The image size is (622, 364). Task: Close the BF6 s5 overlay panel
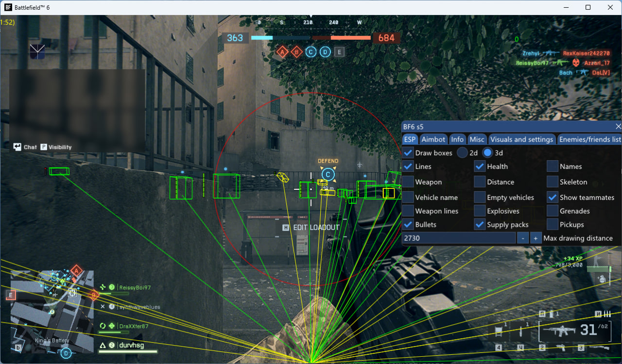618,127
